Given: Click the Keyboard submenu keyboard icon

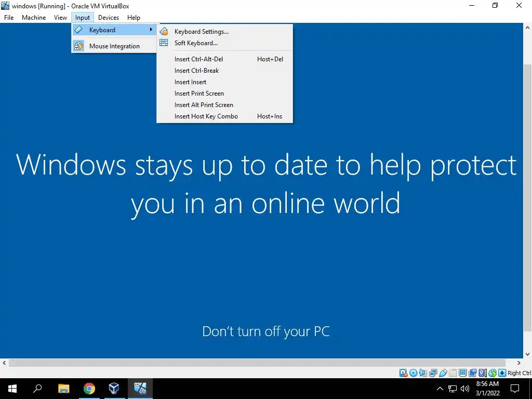Looking at the screenshot, I should click(78, 30).
